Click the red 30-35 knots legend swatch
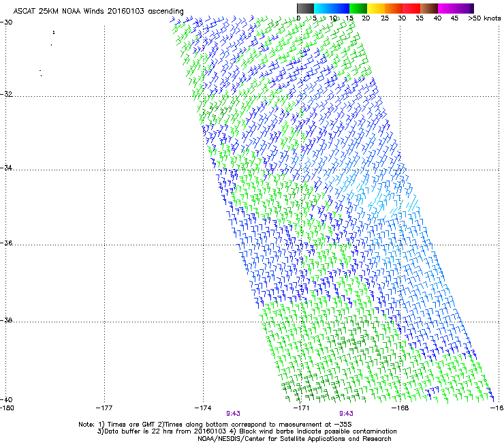The width and height of the screenshot is (504, 443). pos(411,8)
